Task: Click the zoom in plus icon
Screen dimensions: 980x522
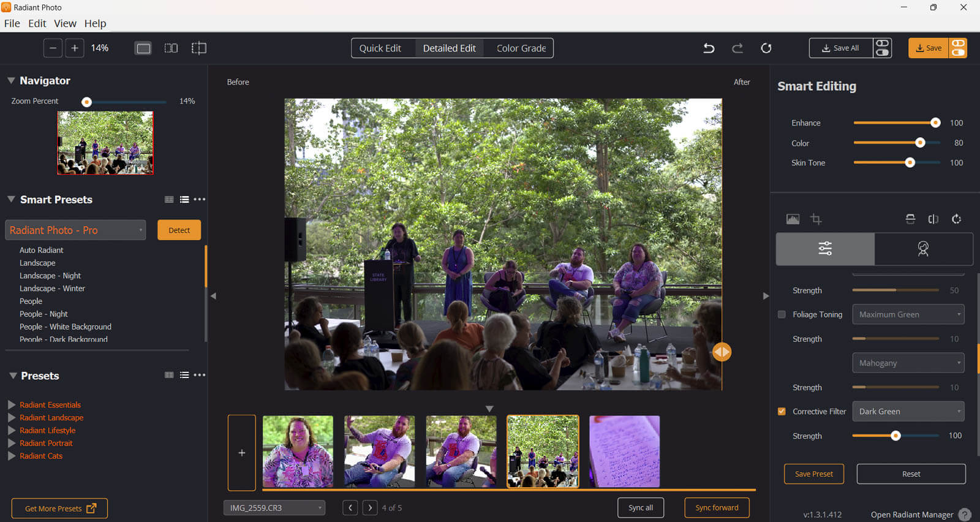Action: [x=75, y=48]
